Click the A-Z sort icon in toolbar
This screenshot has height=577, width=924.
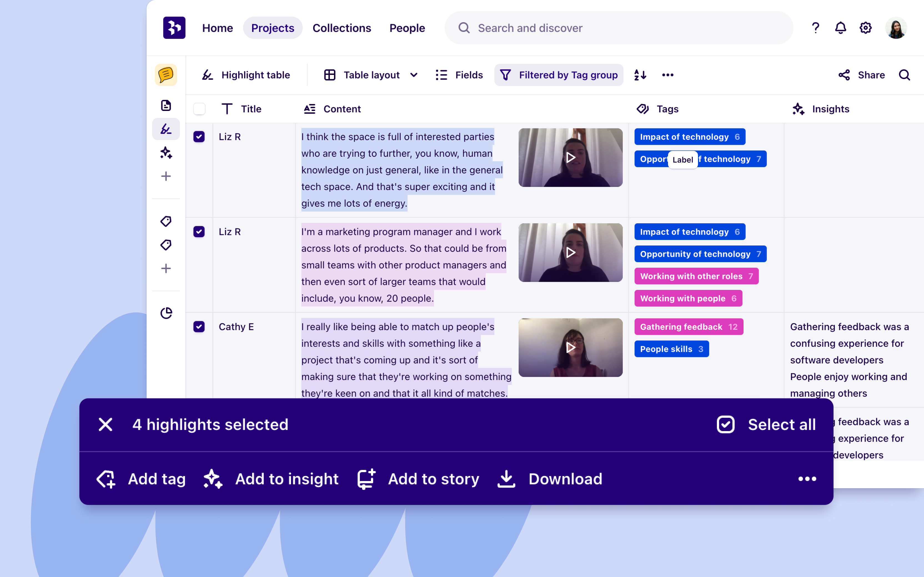(x=640, y=75)
